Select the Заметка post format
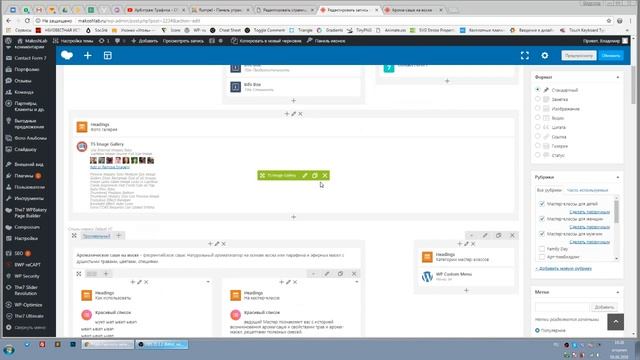This screenshot has width=640, height=360. click(538, 99)
